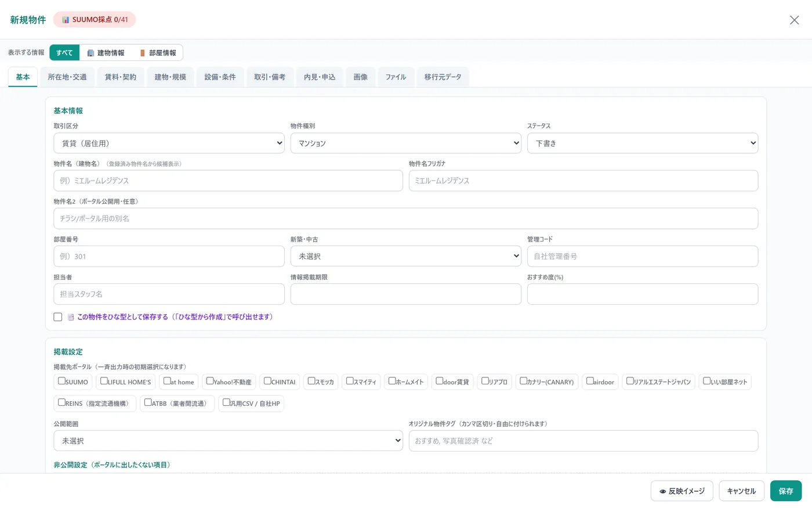
Task: Enable the ホームメイト portal checkbox
Action: tap(392, 381)
